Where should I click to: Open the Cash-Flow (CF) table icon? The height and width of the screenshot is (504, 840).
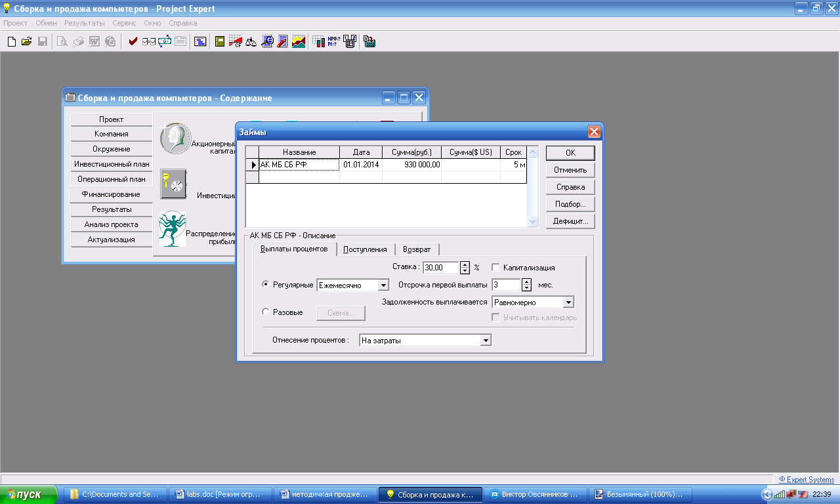(235, 41)
